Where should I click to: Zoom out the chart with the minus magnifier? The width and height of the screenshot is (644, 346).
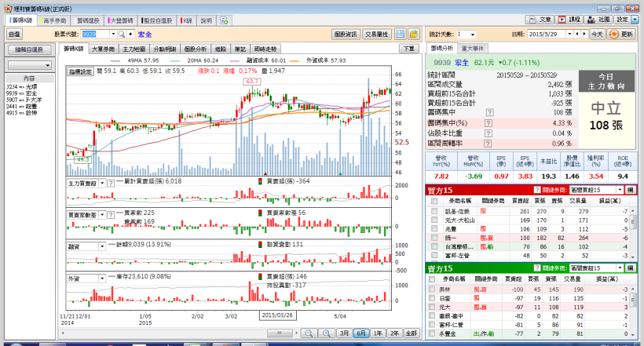point(309,333)
